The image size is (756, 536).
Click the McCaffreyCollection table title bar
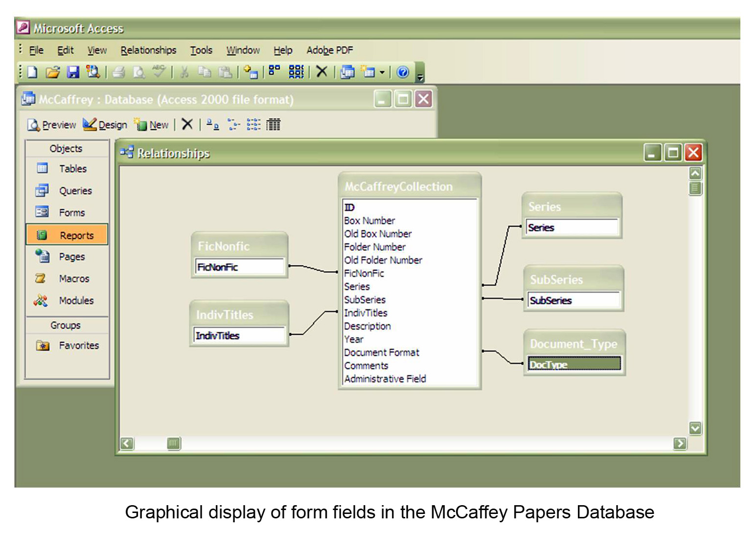point(410,186)
